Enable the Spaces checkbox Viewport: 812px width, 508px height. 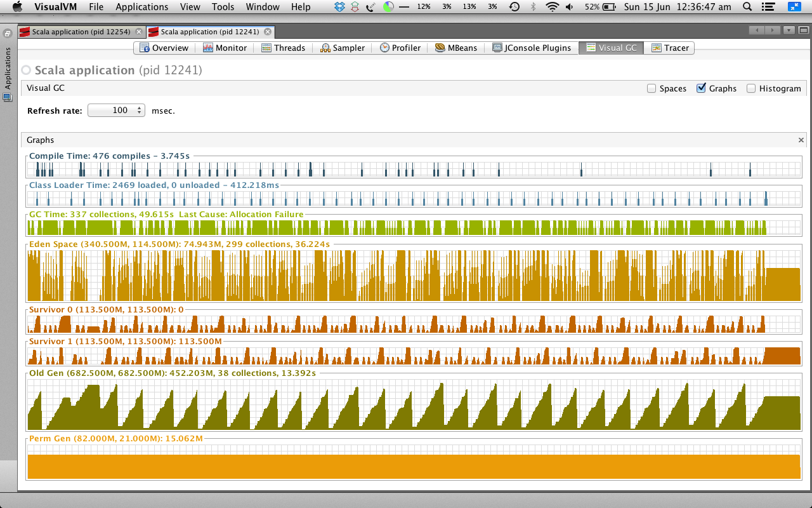pos(652,88)
